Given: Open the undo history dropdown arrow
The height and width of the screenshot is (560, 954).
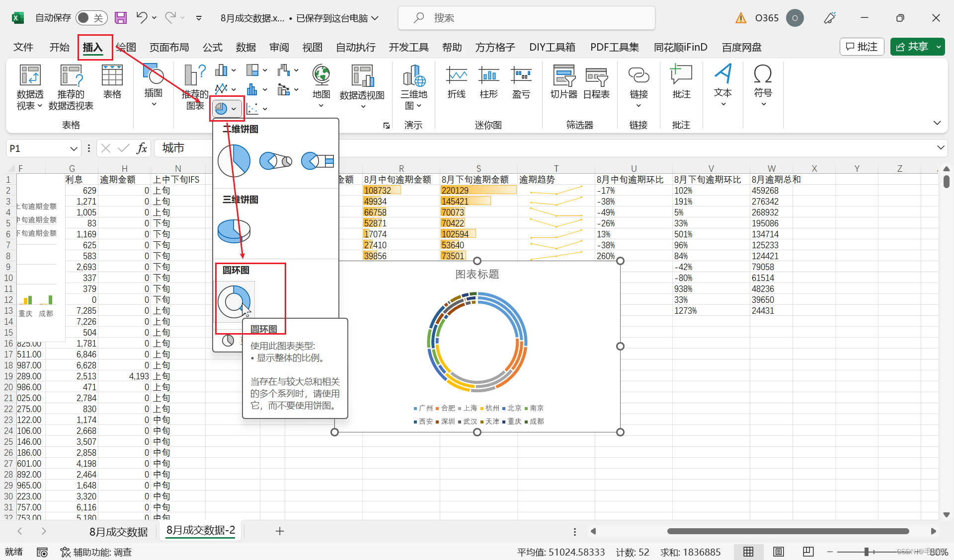Looking at the screenshot, I should click(x=154, y=18).
